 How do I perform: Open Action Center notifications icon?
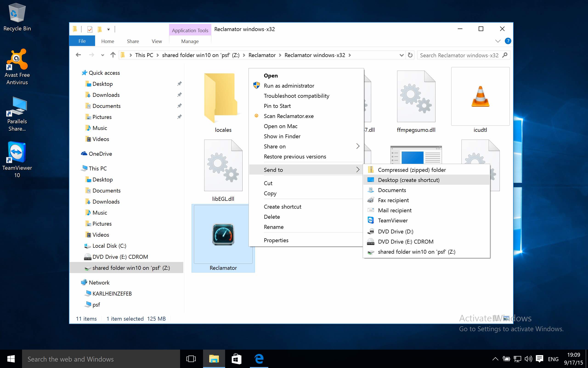[x=539, y=359]
